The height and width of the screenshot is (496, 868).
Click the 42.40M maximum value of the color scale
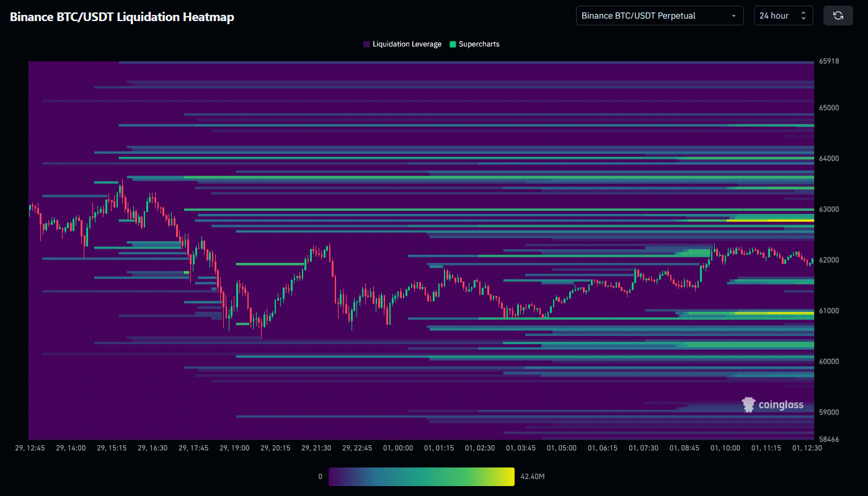pos(533,477)
